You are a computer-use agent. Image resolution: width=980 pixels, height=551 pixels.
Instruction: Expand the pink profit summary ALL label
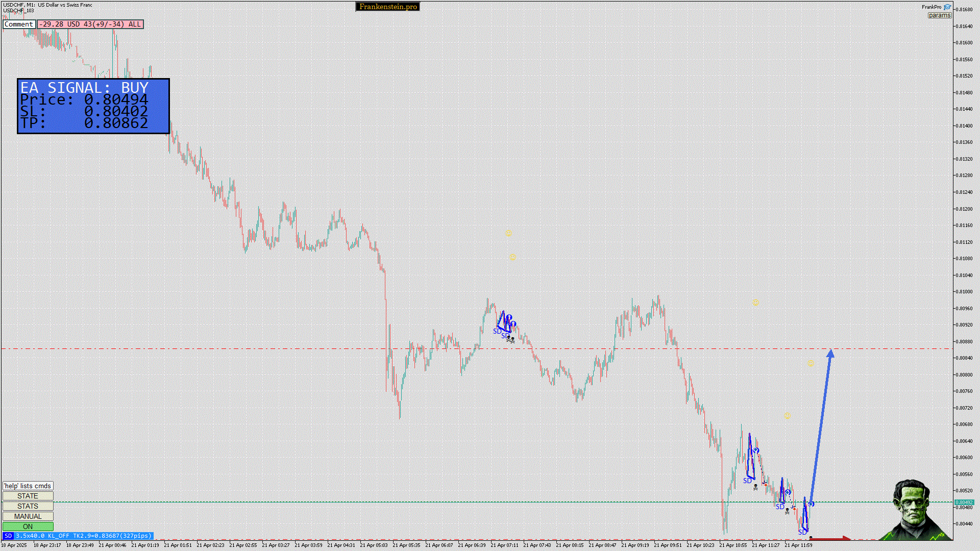(90, 24)
